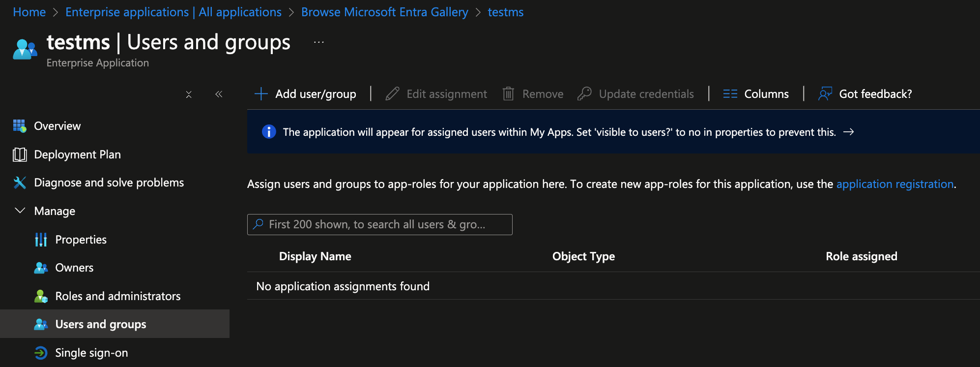Navigate to Single sign-on
This screenshot has width=980, height=367.
click(91, 353)
